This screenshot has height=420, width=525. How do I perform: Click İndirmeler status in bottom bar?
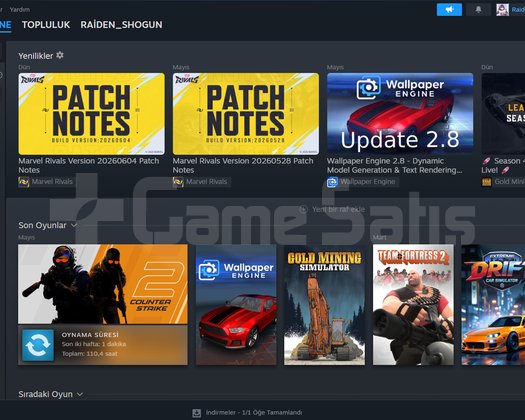pyautogui.click(x=254, y=413)
